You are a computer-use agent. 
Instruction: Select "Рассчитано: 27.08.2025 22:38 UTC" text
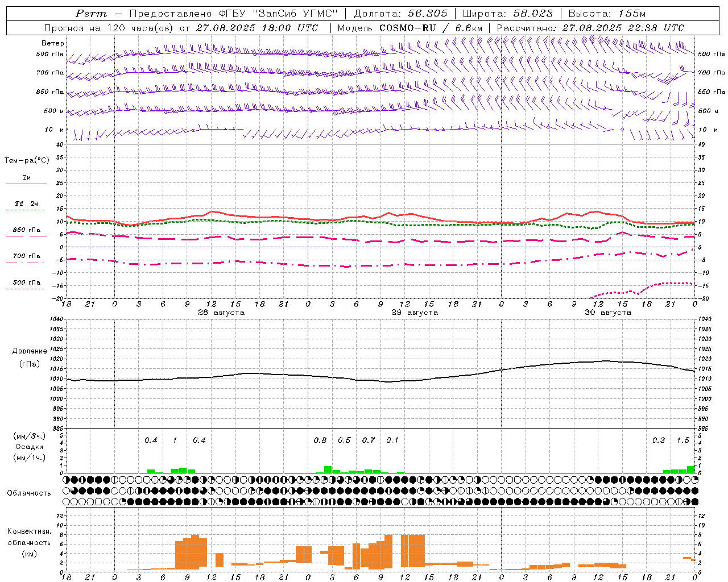tap(590, 28)
